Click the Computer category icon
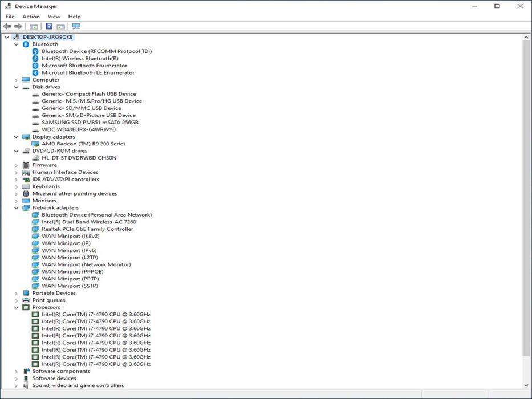 tap(26, 80)
